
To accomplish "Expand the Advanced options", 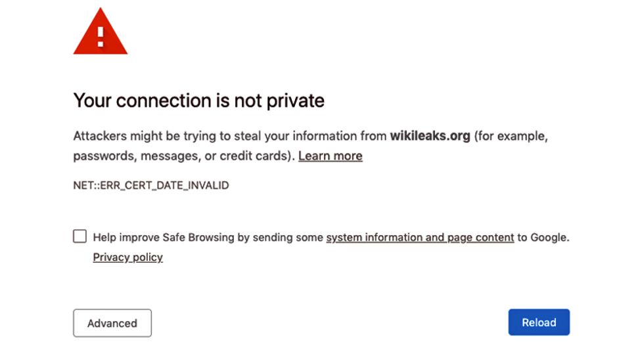I will 112,323.
